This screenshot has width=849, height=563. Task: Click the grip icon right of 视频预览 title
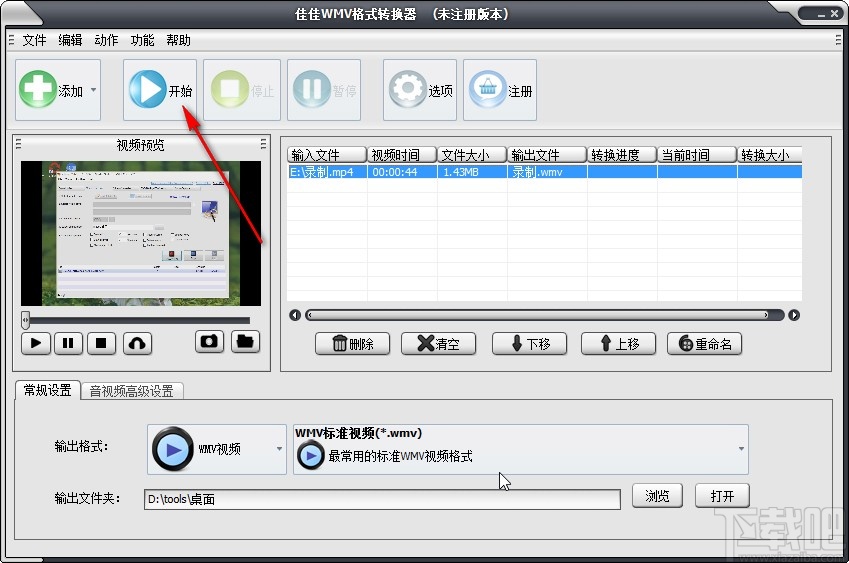tap(263, 144)
